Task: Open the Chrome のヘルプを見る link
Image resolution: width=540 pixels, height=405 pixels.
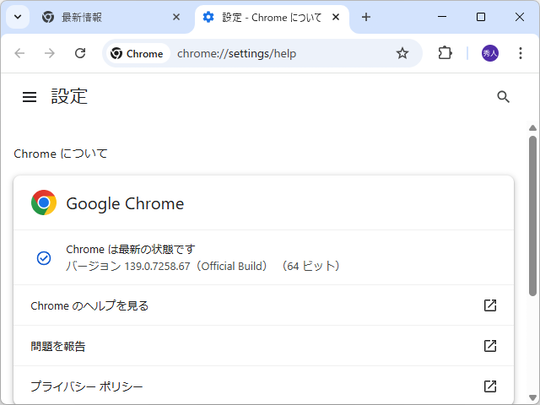Action: [x=264, y=305]
